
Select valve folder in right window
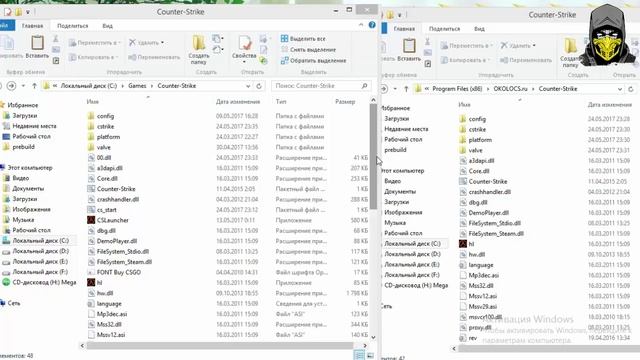[471, 150]
